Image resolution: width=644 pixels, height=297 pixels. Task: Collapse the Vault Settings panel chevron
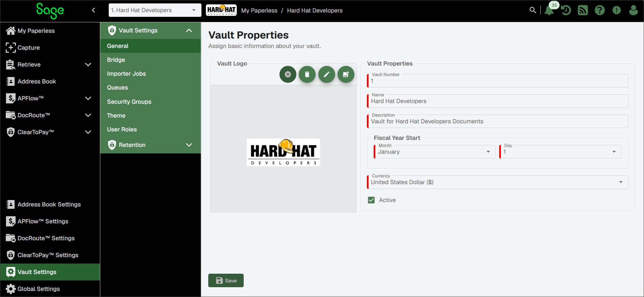pyautogui.click(x=189, y=30)
